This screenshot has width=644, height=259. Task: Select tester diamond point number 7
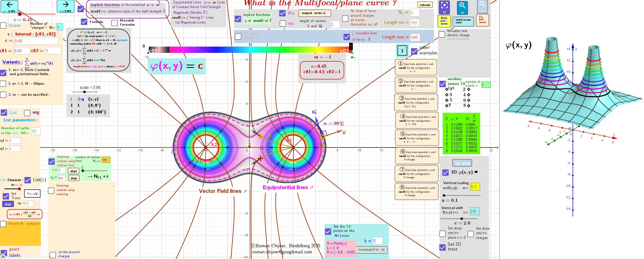tap(446, 106)
